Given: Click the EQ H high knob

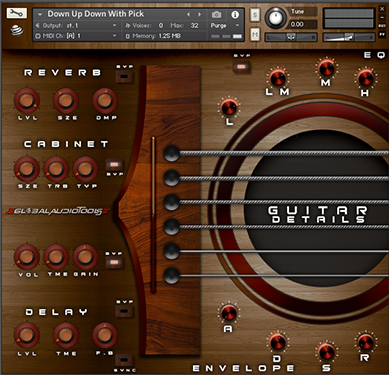Looking at the screenshot, I should coord(366,78).
